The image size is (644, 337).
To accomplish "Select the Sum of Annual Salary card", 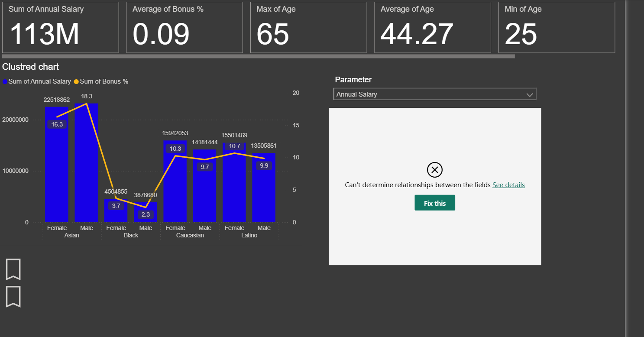I will coord(60,27).
